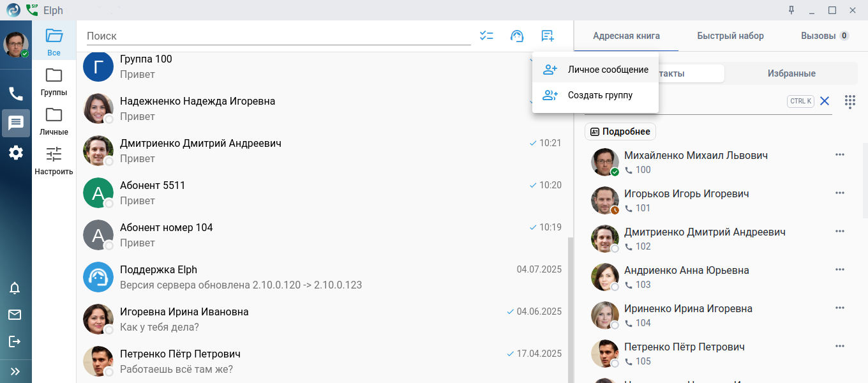Screen dimensions: 868x383
Task: Open more options for Михайленко Михаил Львович
Action: (x=840, y=154)
